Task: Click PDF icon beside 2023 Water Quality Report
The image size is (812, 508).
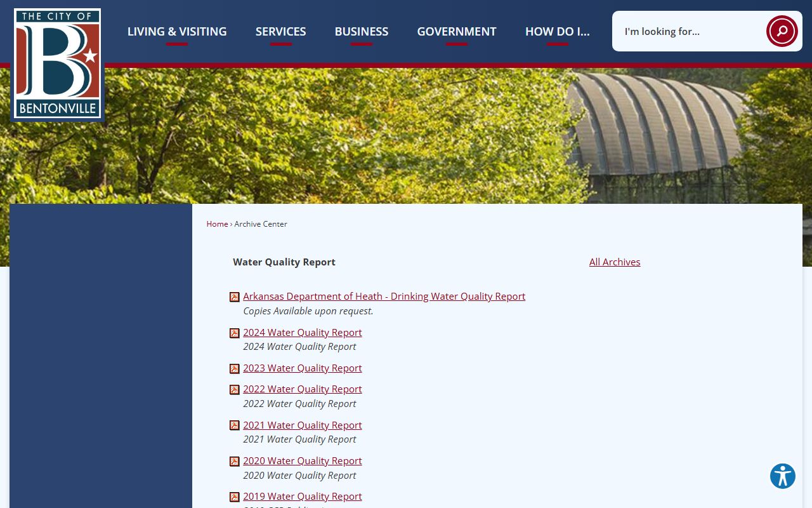Action: pos(235,368)
